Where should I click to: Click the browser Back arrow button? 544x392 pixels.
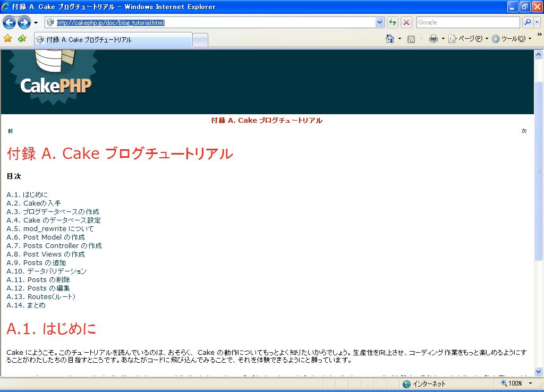[9, 22]
